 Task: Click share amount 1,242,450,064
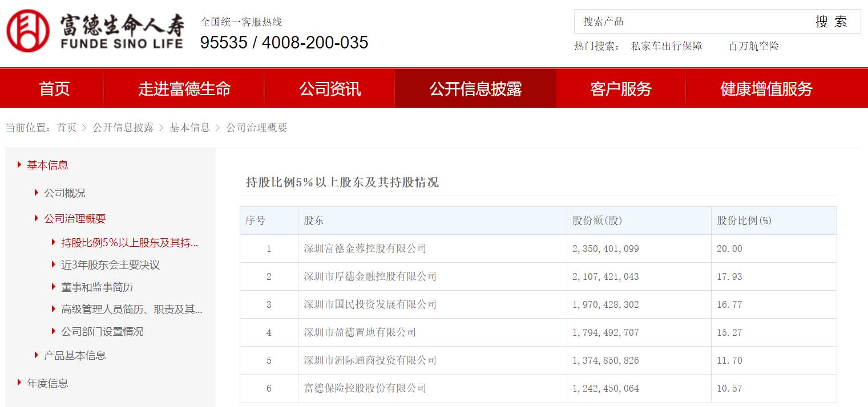[x=605, y=388]
